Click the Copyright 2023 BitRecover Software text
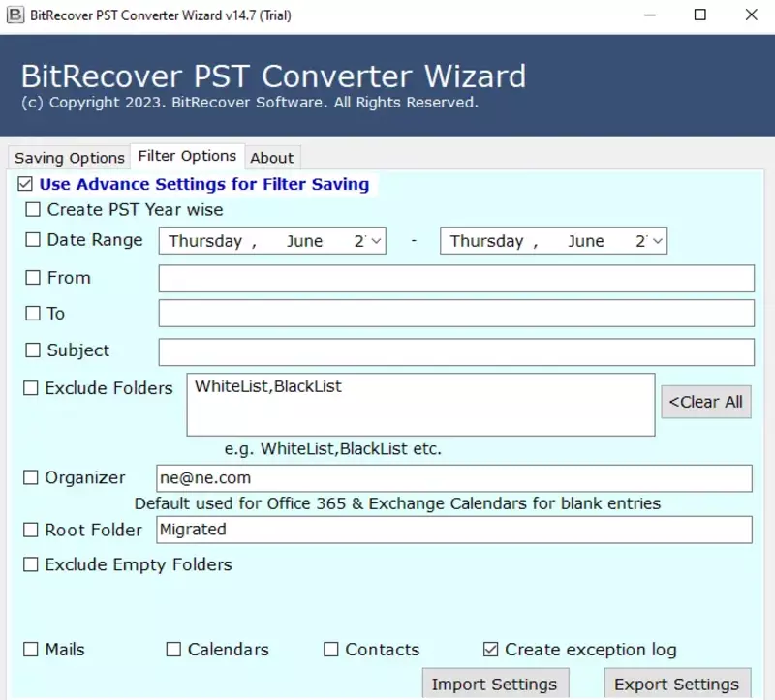This screenshot has height=700, width=775. coord(250,103)
